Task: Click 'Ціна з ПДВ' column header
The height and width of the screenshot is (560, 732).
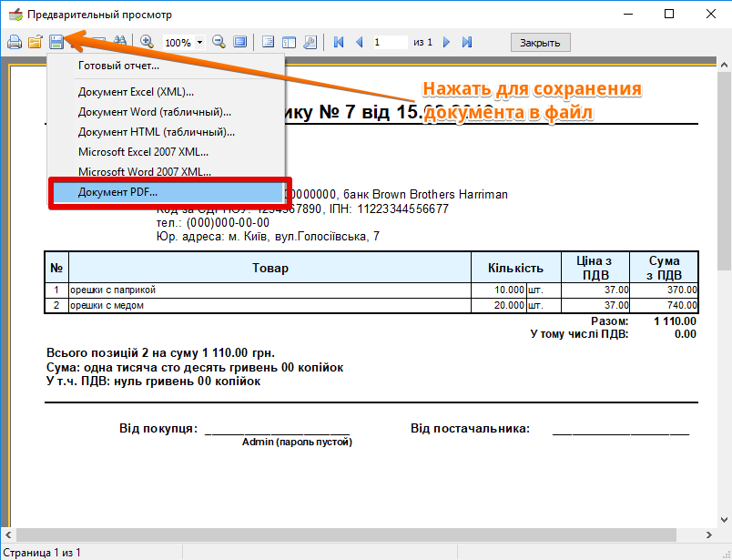Action: (x=595, y=268)
